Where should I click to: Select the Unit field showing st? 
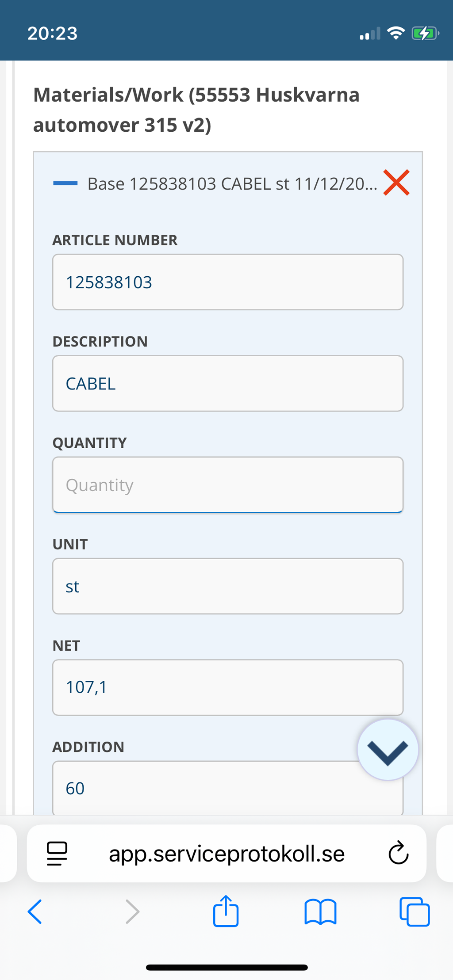coord(227,586)
